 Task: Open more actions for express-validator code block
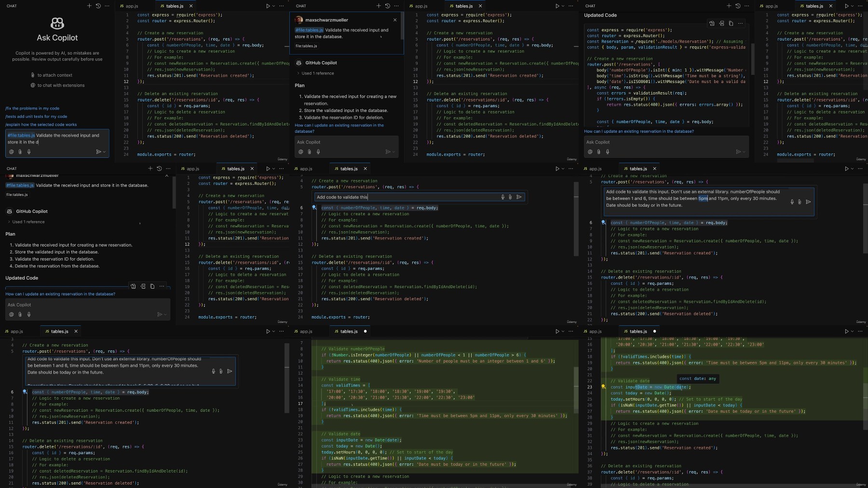pos(741,23)
